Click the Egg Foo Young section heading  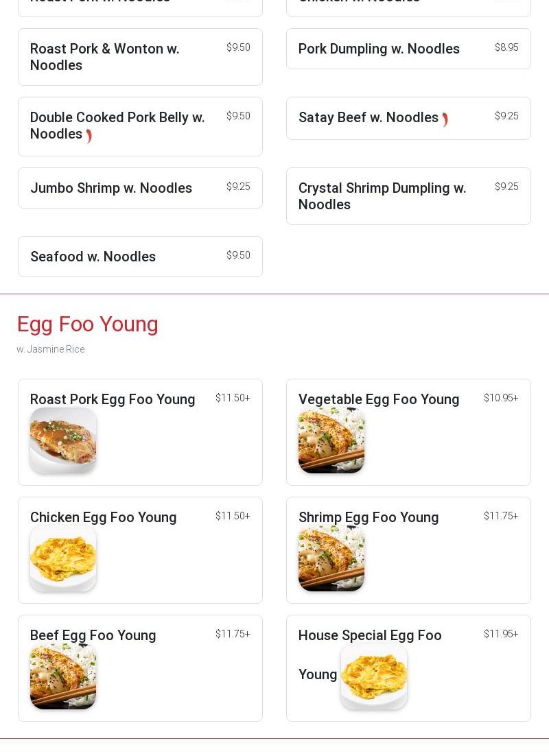tap(88, 324)
